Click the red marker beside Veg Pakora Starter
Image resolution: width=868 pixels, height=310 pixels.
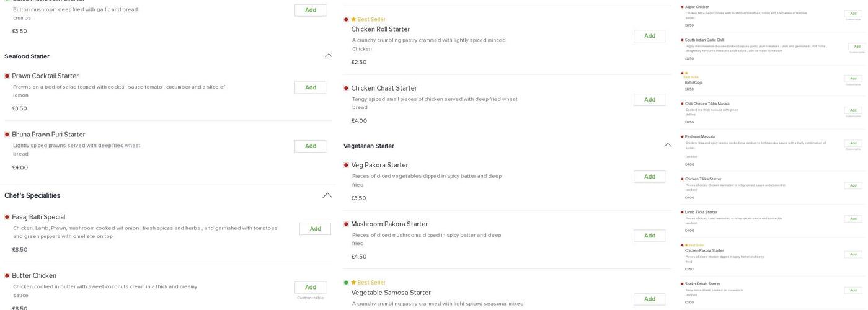click(346, 166)
